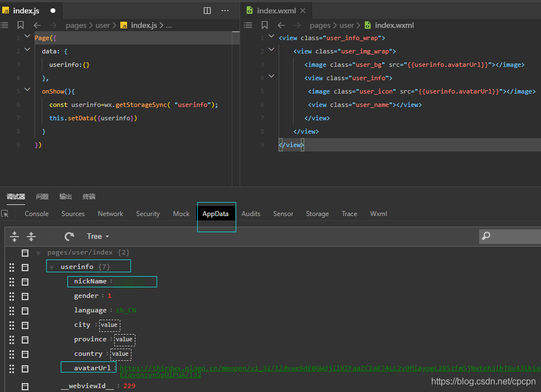Click the drag handle on the avatarUrl row
The image size is (541, 392).
coord(12,369)
